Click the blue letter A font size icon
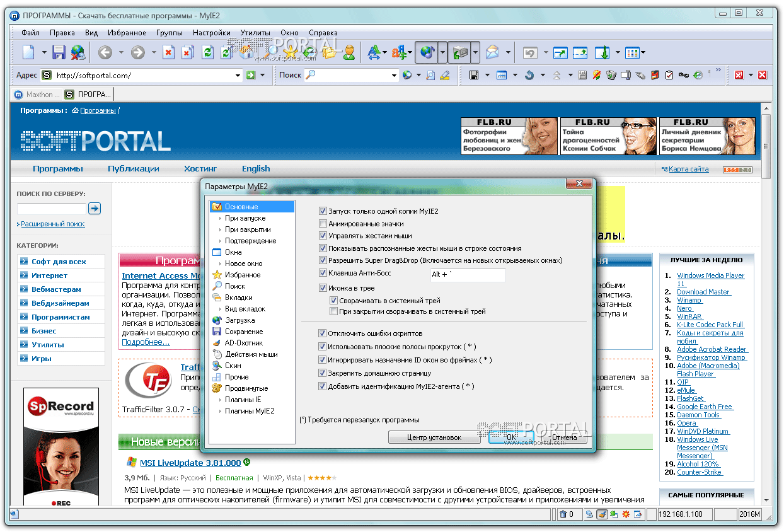The width and height of the screenshot is (784, 532). 374,53
